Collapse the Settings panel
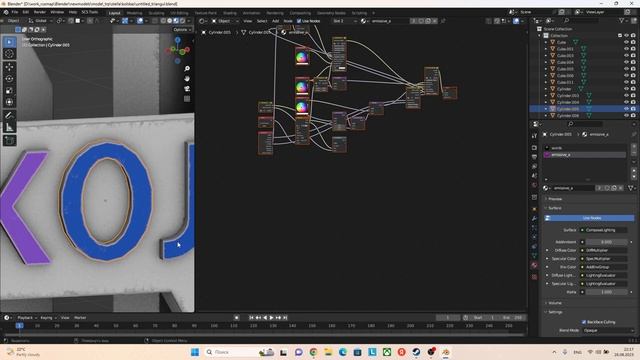The width and height of the screenshot is (640, 360). pos(555,312)
